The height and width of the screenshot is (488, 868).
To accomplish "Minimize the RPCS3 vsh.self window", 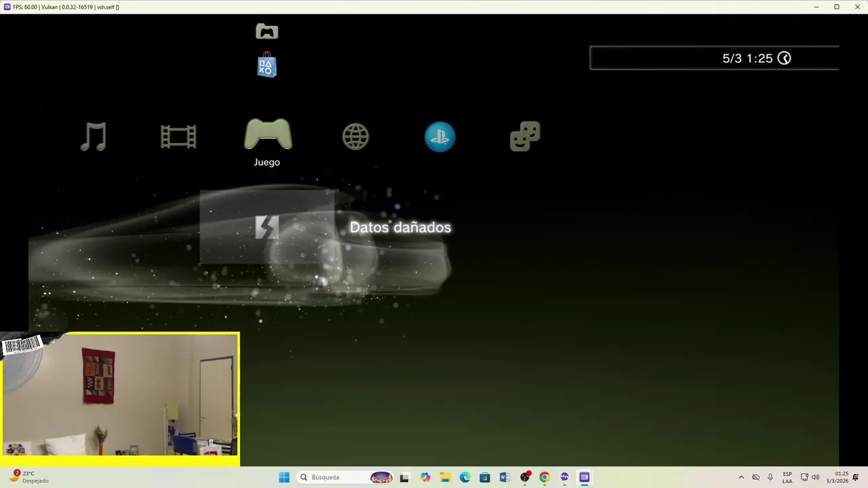I will [816, 7].
